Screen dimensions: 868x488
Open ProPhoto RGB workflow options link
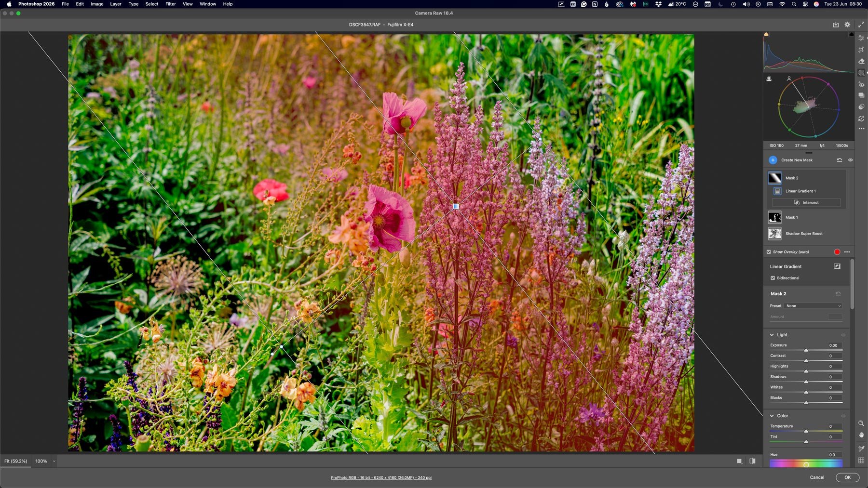coord(381,477)
